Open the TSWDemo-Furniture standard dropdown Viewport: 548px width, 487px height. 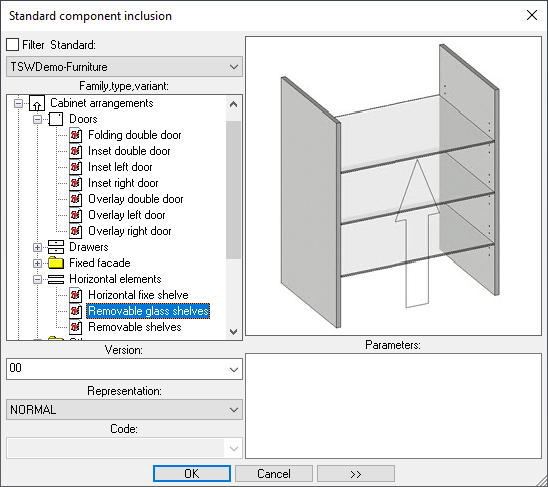point(124,67)
